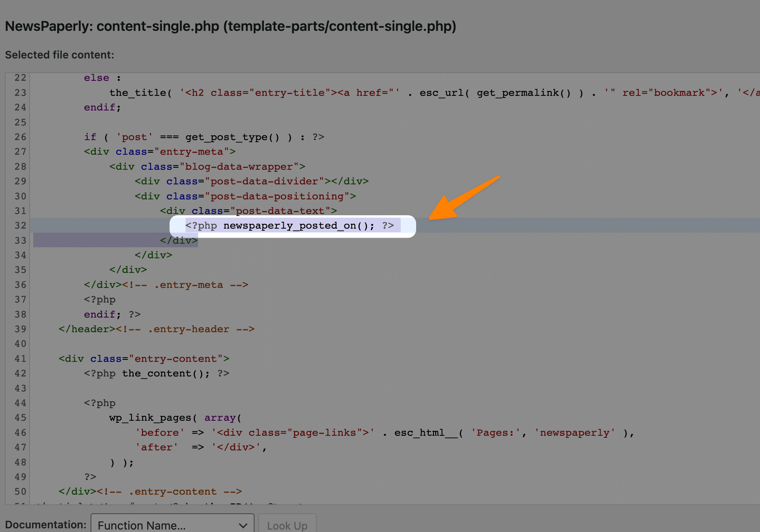
Task: Click the endif statement on line 24
Action: (100, 107)
